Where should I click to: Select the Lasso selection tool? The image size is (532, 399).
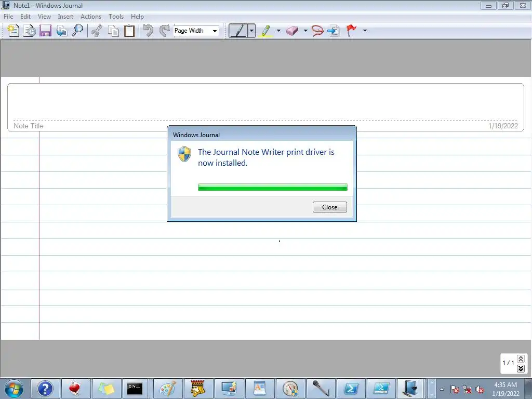[x=317, y=31]
